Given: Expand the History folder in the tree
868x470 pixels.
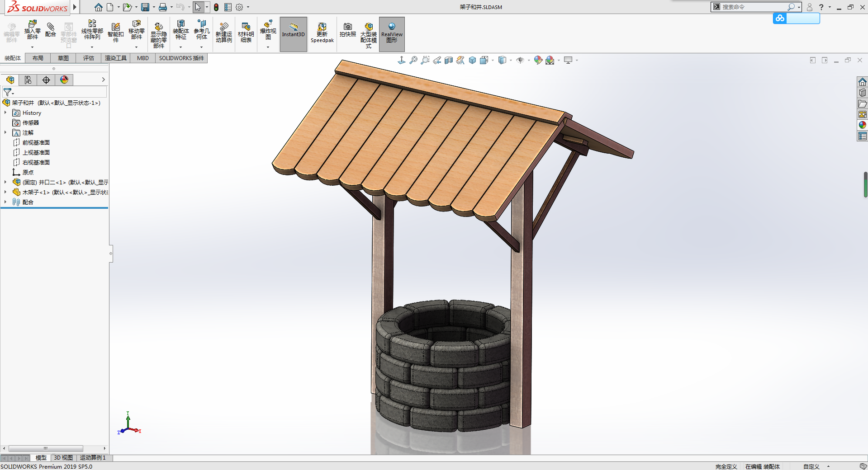Looking at the screenshot, I should [x=5, y=113].
